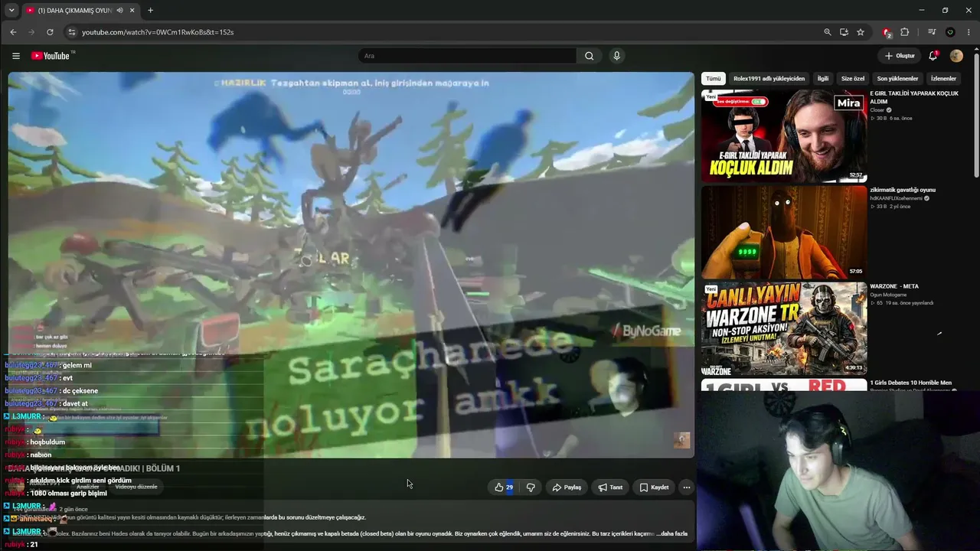980x551 pixels.
Task: Open Chrome media controls icon
Action: pos(932,32)
